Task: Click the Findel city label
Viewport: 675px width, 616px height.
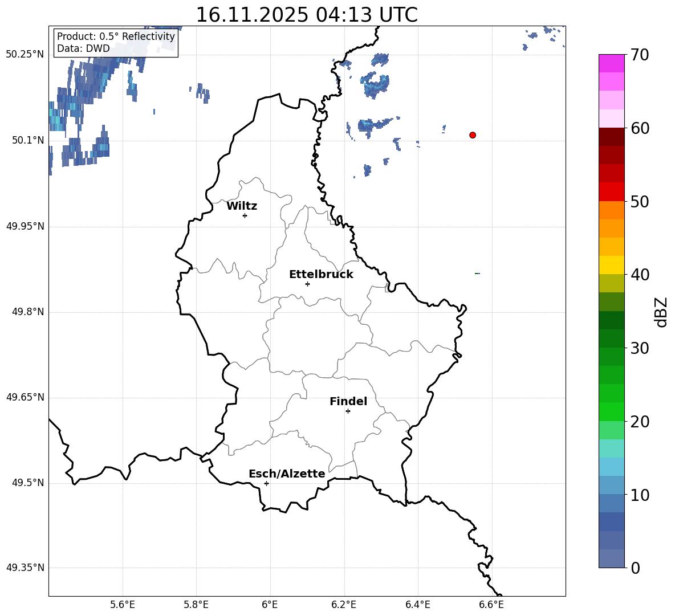Action: point(348,401)
